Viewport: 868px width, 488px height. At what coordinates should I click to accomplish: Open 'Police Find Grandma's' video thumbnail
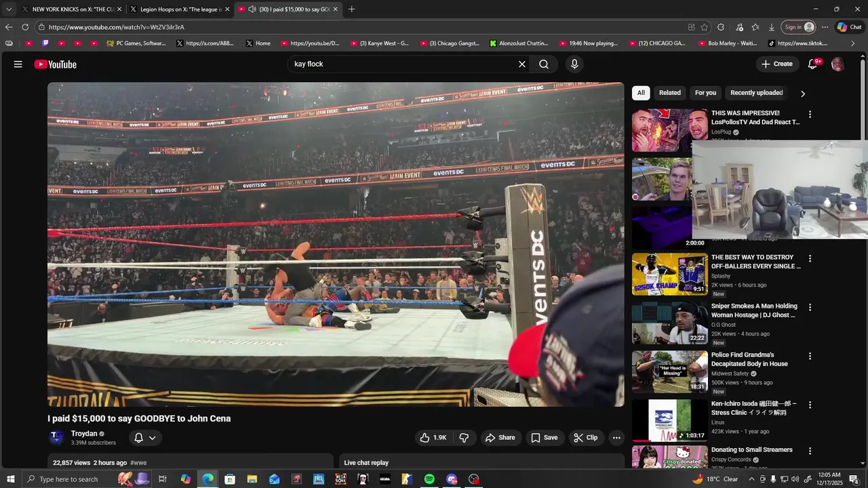click(670, 371)
